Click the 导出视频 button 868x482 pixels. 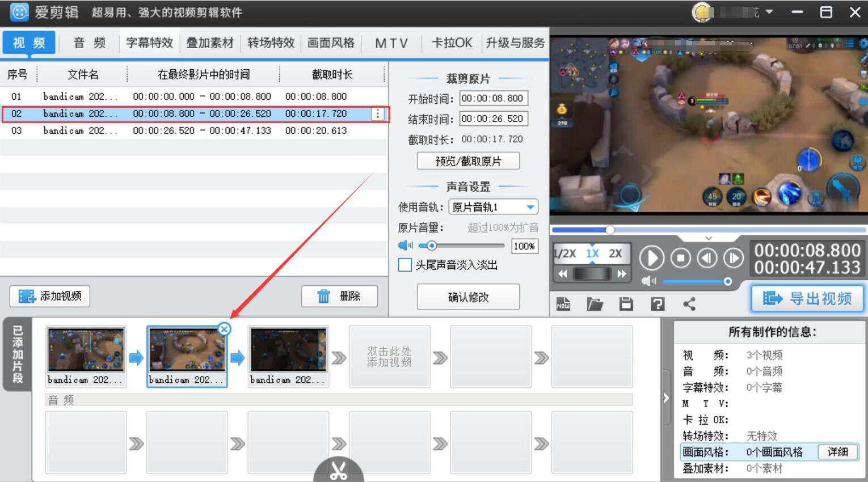[807, 298]
